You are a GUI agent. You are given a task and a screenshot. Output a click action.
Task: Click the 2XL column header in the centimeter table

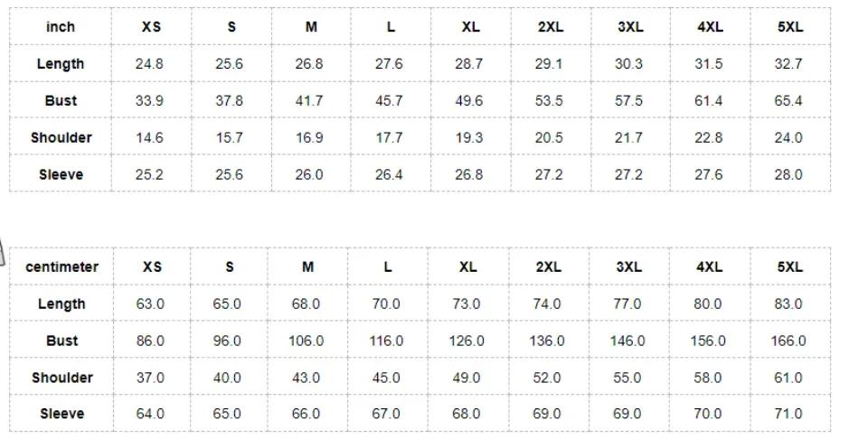[x=548, y=267]
